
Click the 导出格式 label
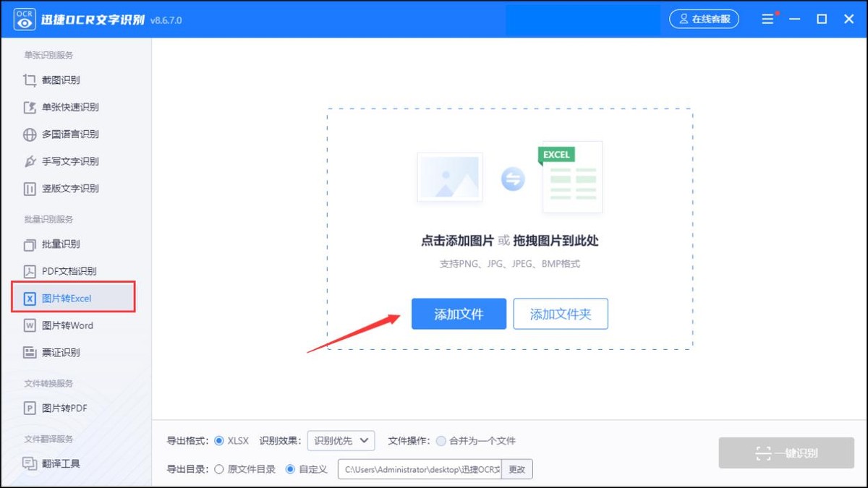tap(187, 441)
